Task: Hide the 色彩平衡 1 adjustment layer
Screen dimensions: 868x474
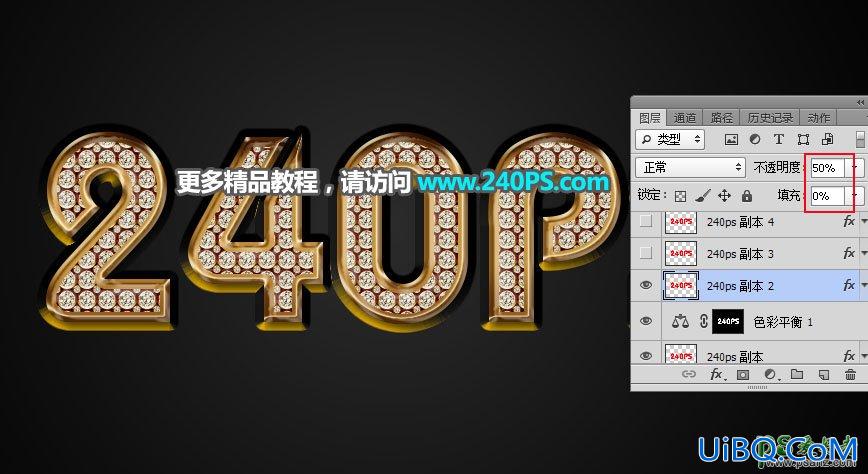Action: pyautogui.click(x=646, y=321)
